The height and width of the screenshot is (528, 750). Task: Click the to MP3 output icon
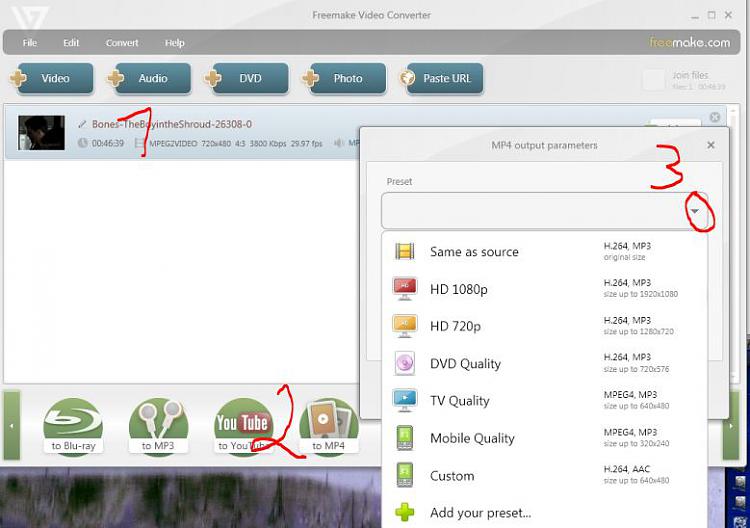(158, 427)
